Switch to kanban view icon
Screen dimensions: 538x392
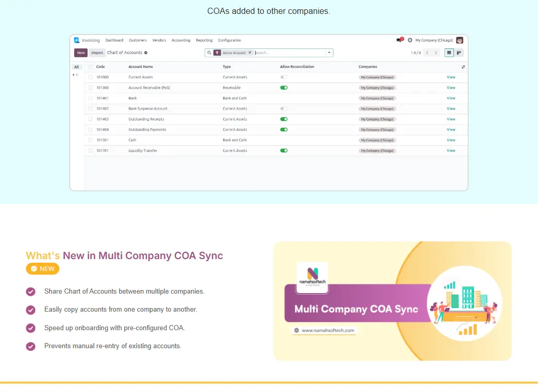pos(459,53)
